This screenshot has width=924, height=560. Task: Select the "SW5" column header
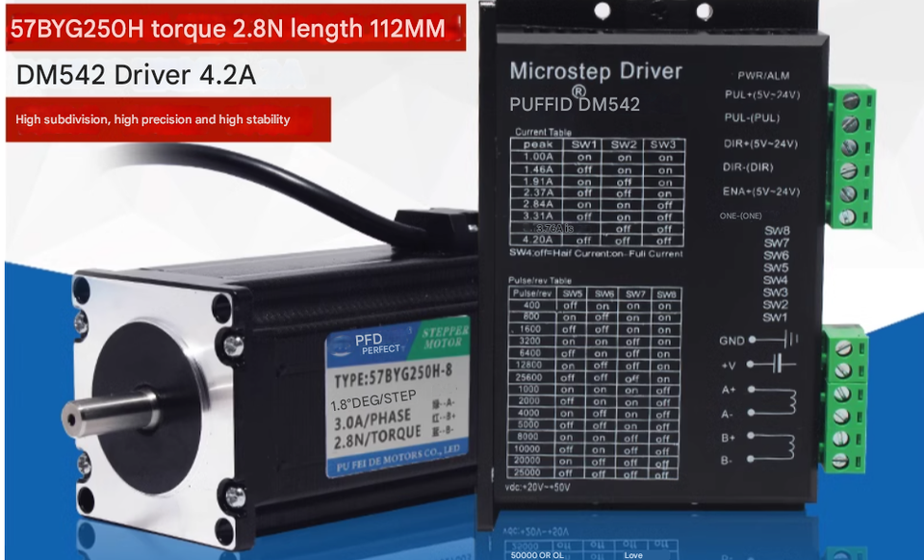pyautogui.click(x=572, y=293)
